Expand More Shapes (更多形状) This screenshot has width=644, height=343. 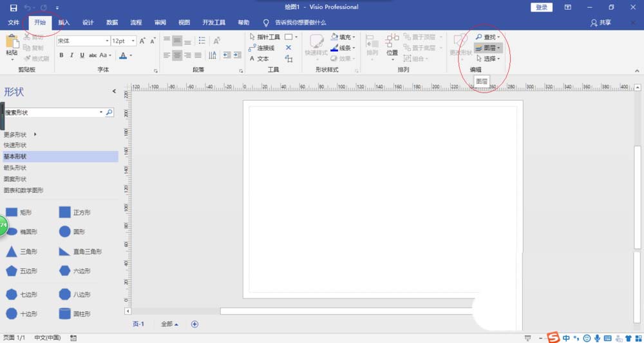20,135
